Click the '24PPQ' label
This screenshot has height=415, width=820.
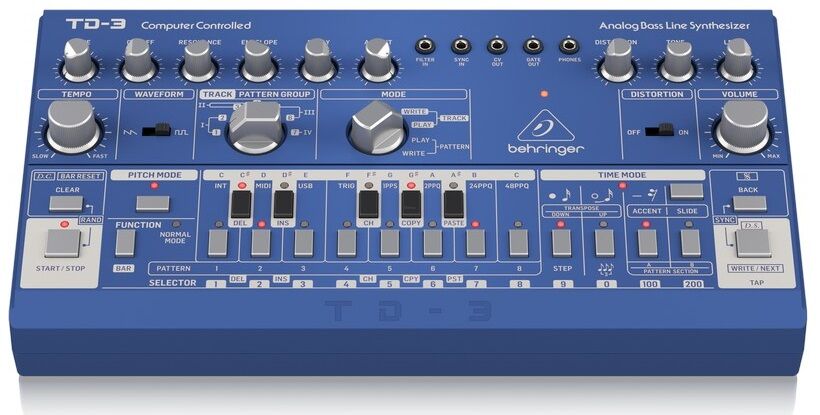coord(480,186)
